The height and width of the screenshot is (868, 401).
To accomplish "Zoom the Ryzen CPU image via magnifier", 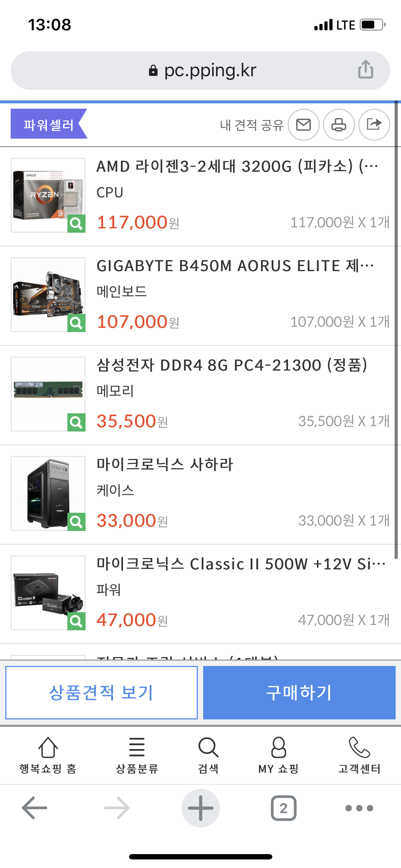I will pyautogui.click(x=76, y=223).
